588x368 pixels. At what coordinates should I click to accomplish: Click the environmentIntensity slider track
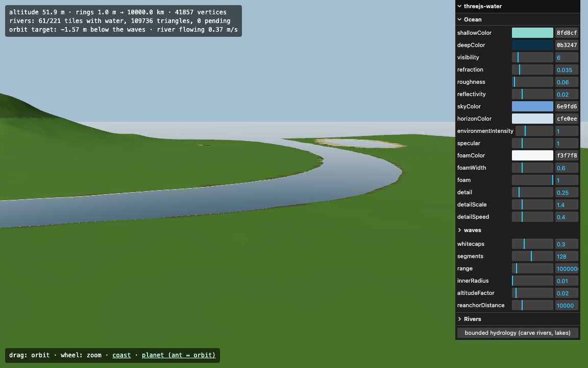(x=534, y=131)
